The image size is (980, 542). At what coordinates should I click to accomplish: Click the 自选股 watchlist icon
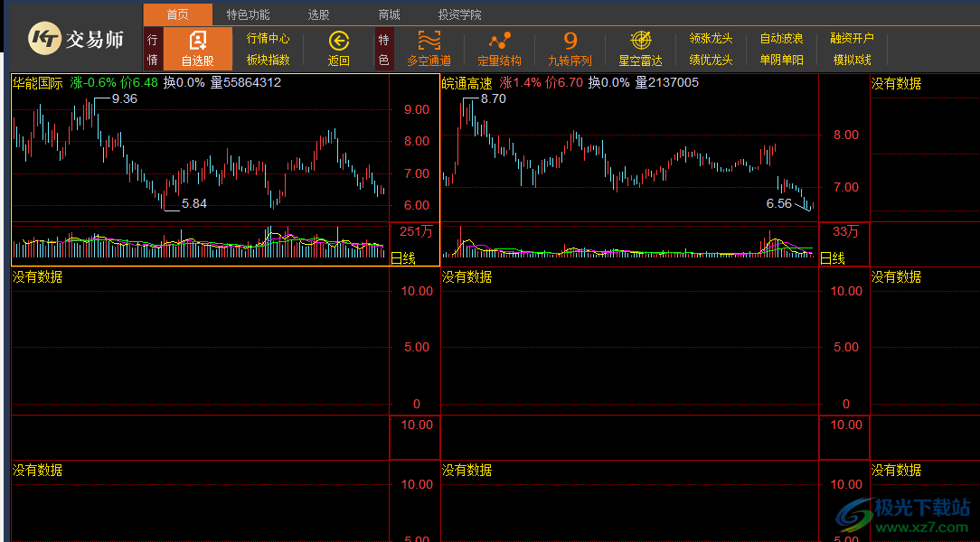click(197, 42)
